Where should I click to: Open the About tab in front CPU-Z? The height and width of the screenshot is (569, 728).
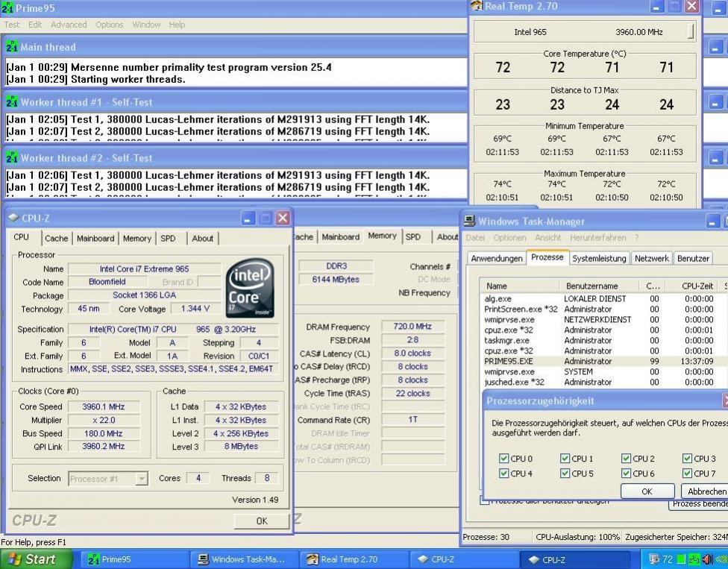coord(202,238)
